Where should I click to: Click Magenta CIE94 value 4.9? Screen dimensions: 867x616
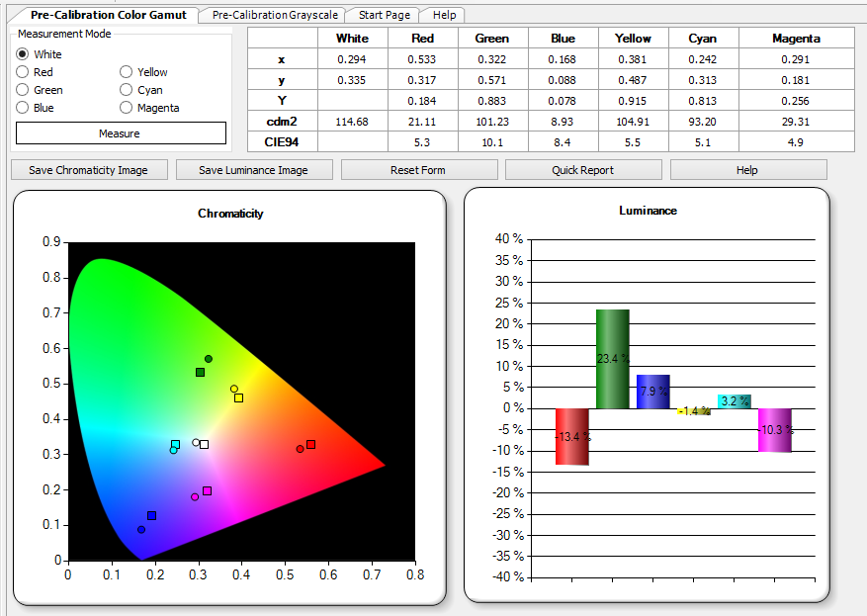[x=796, y=142]
